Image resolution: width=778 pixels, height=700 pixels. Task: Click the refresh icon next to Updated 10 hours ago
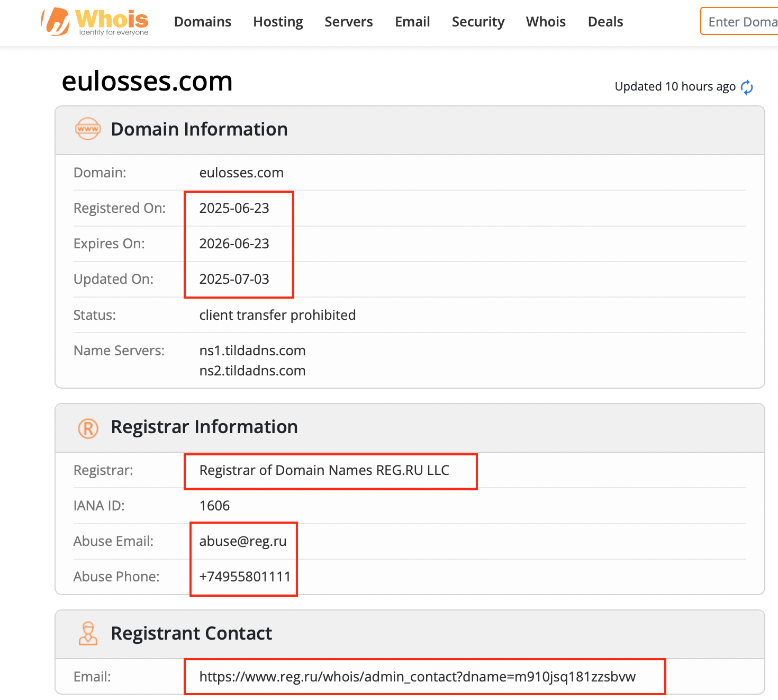coord(747,87)
